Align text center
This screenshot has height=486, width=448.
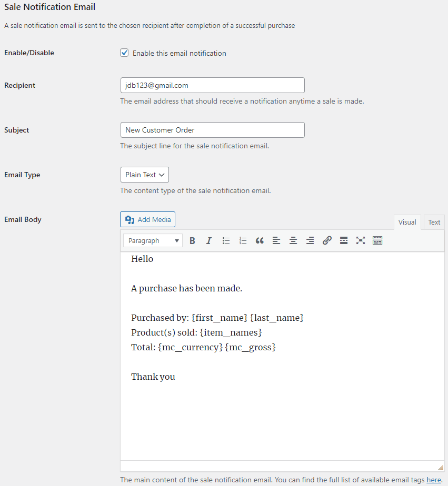pos(293,240)
